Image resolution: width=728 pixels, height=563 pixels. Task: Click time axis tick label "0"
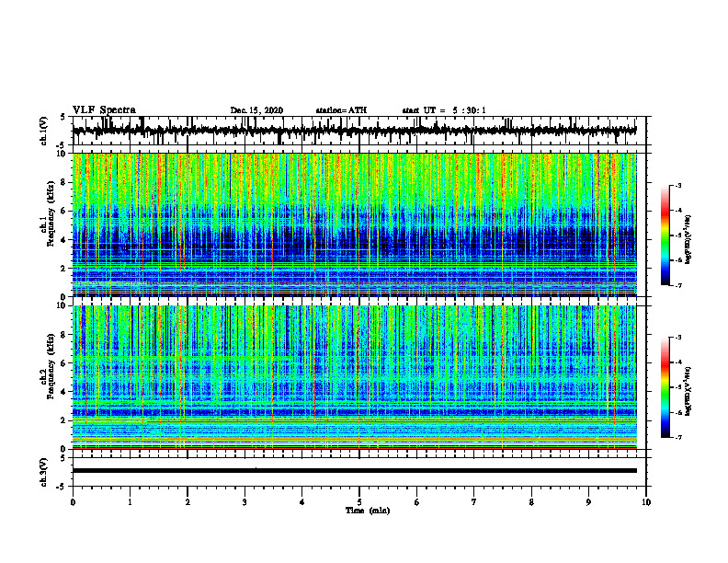(x=73, y=502)
